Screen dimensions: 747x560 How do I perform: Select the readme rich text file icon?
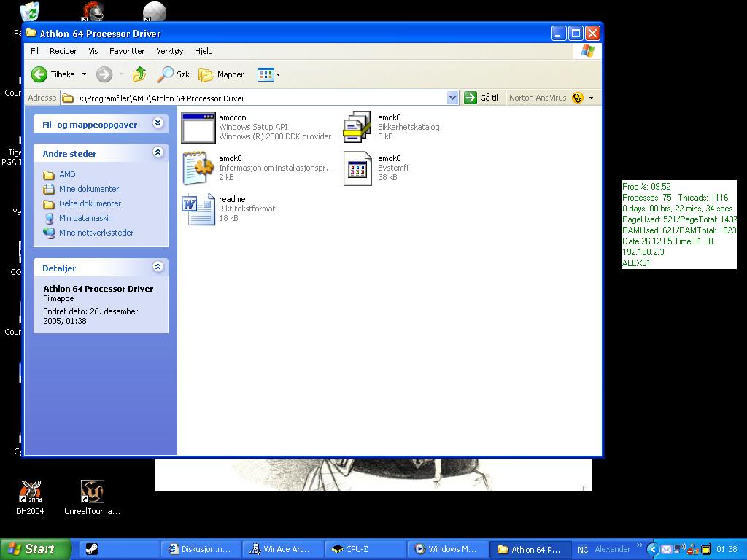(198, 209)
